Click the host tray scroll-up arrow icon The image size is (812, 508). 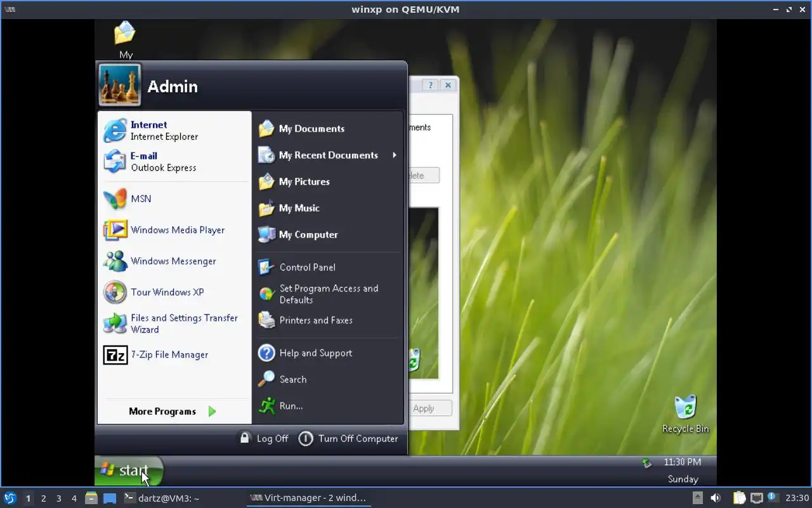click(697, 498)
